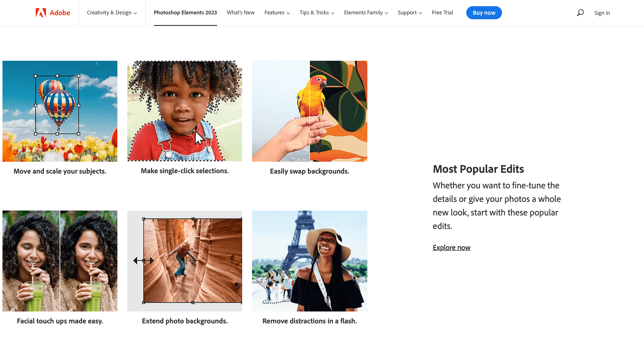This screenshot has width=644, height=348.
Task: Open the search magnifier icon
Action: point(580,13)
